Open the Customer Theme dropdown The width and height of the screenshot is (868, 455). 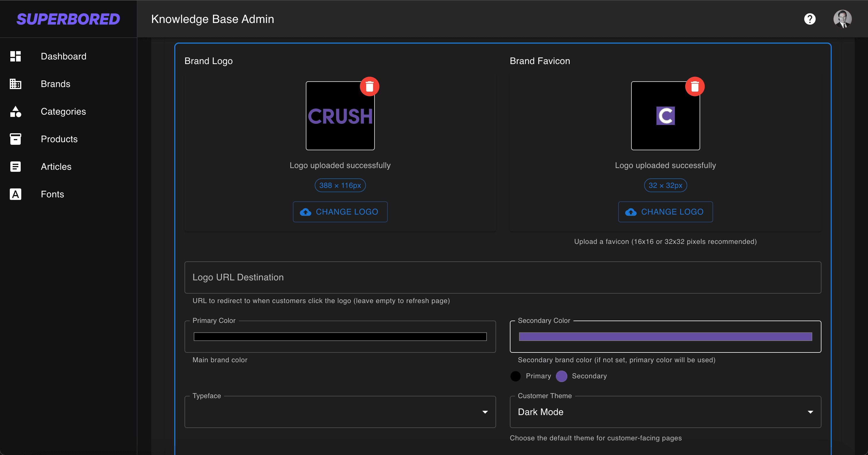pyautogui.click(x=811, y=412)
